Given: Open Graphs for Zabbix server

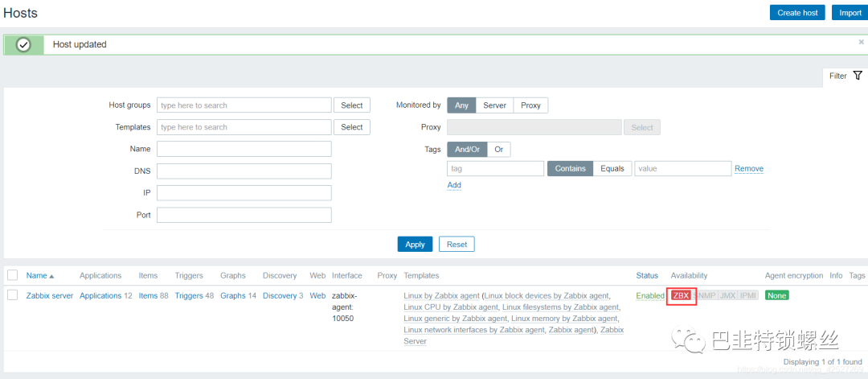Looking at the screenshot, I should 232,296.
